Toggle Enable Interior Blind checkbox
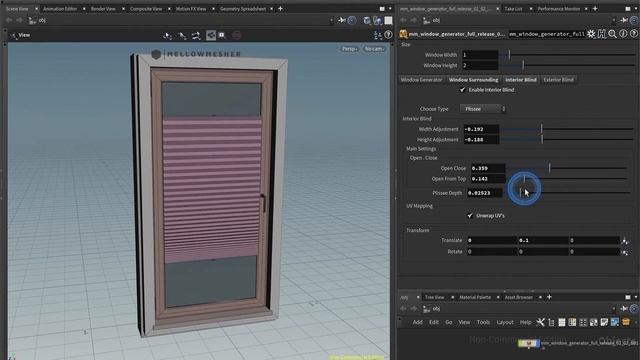Viewport: 640px width, 360px height. (x=462, y=90)
